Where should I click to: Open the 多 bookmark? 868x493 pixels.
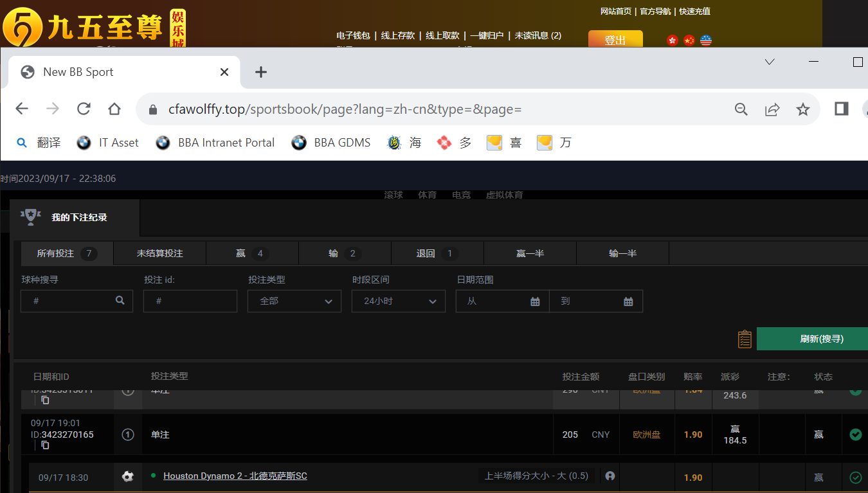pyautogui.click(x=455, y=143)
